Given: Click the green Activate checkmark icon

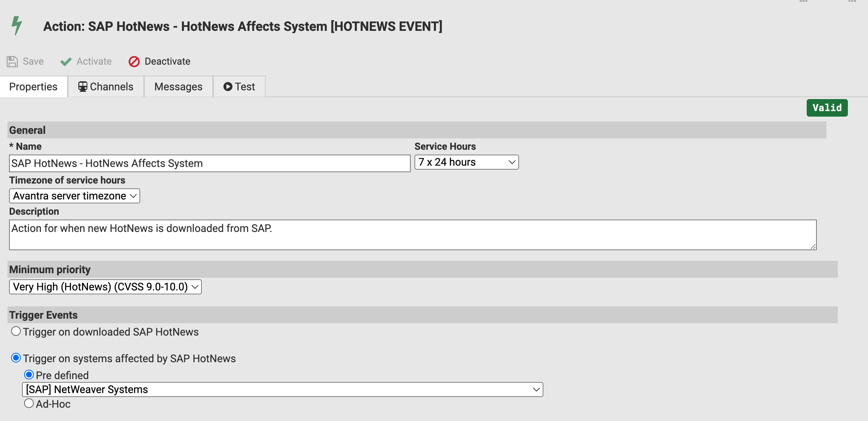Looking at the screenshot, I should (x=66, y=61).
